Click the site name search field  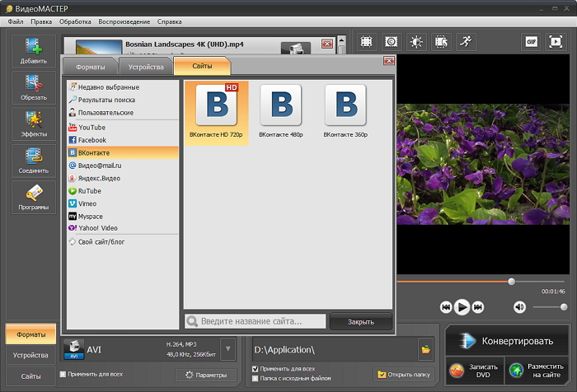255,321
